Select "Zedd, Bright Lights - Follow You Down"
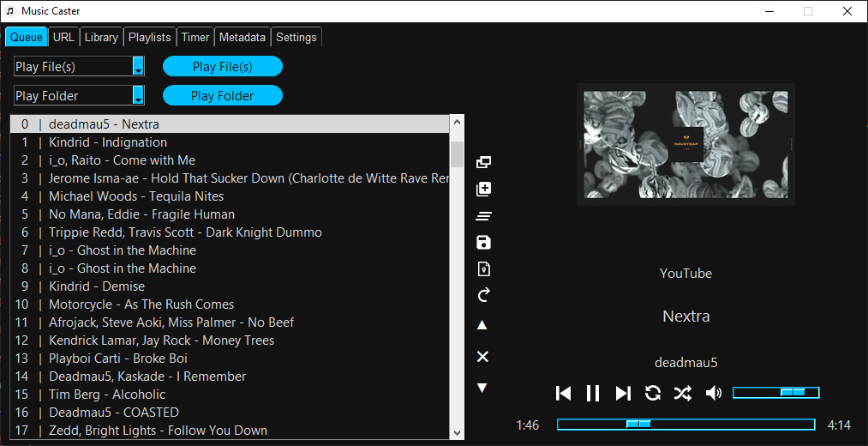868x446 pixels. pyautogui.click(x=230, y=431)
